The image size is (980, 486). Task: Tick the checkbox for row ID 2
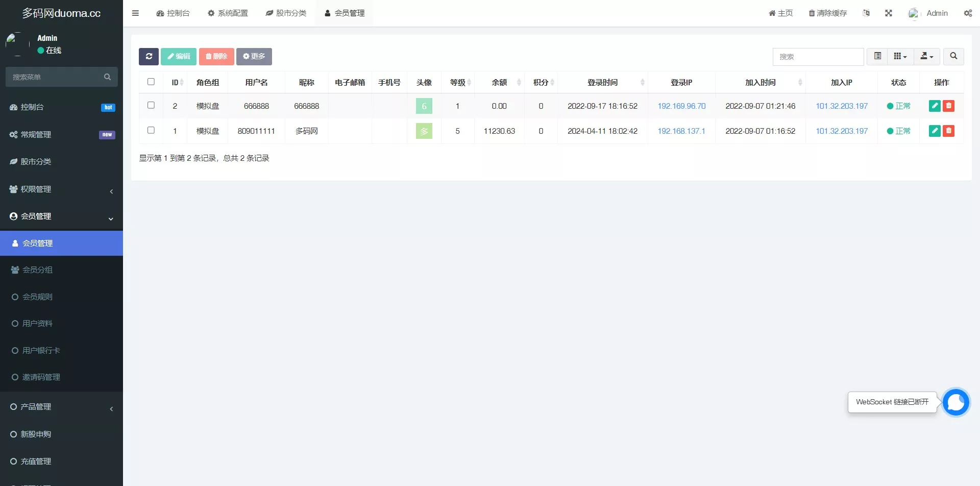point(151,105)
